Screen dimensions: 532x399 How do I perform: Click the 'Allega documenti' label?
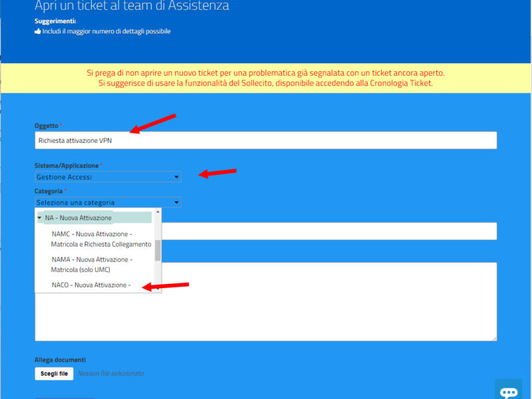[x=60, y=360]
